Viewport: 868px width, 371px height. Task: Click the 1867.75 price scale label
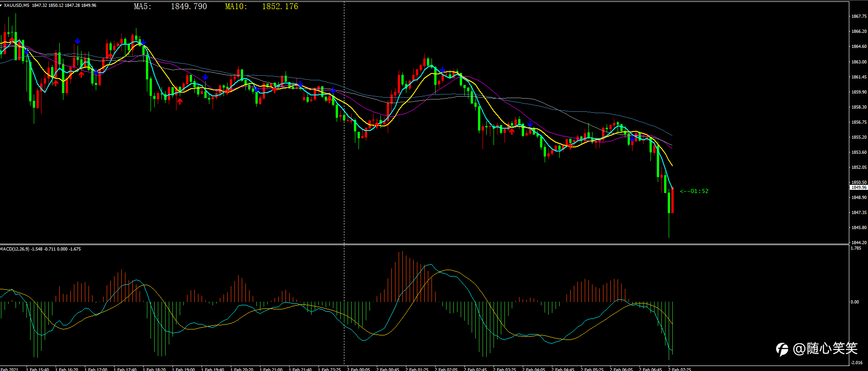click(859, 16)
